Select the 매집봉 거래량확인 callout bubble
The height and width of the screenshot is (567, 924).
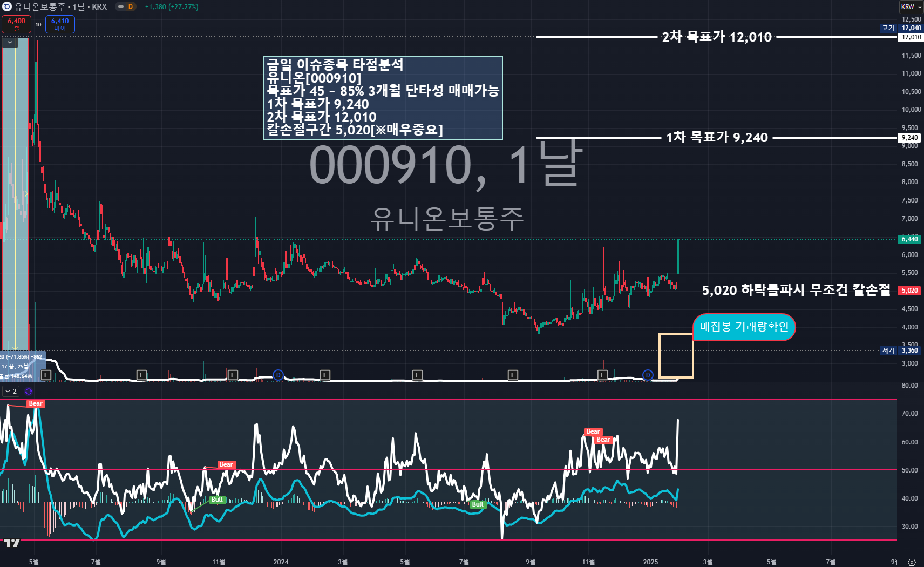744,327
